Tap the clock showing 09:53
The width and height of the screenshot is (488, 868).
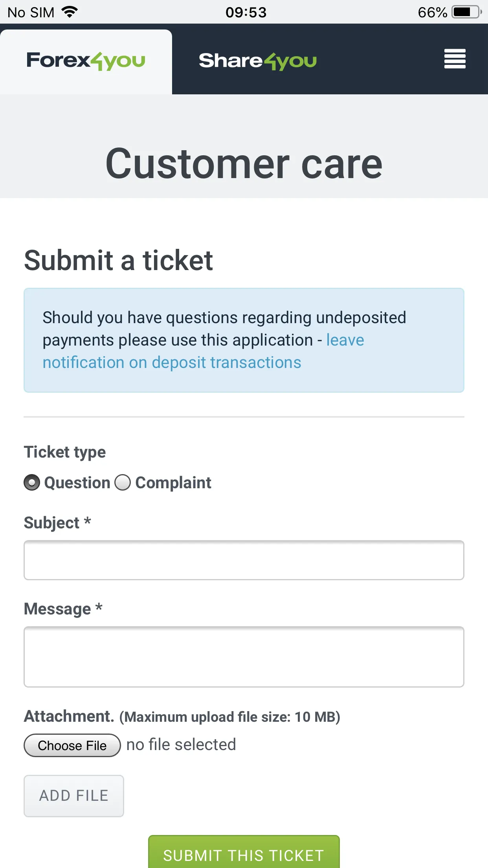coord(246,13)
